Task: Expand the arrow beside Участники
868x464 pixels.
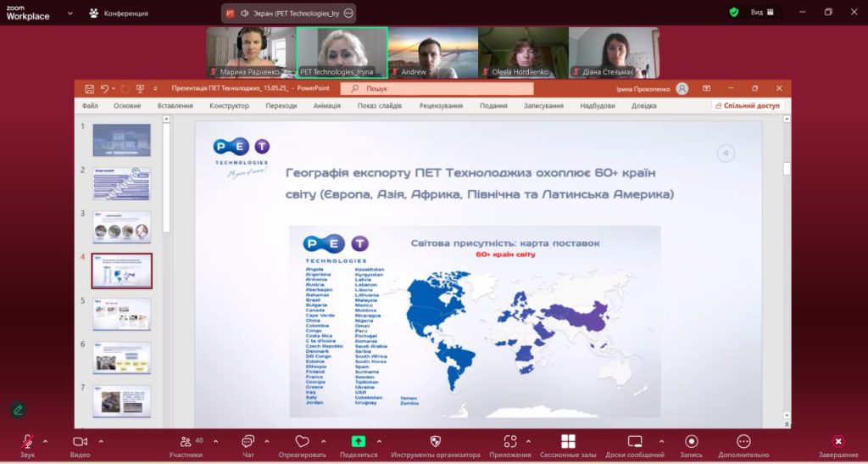Action: click(x=216, y=441)
